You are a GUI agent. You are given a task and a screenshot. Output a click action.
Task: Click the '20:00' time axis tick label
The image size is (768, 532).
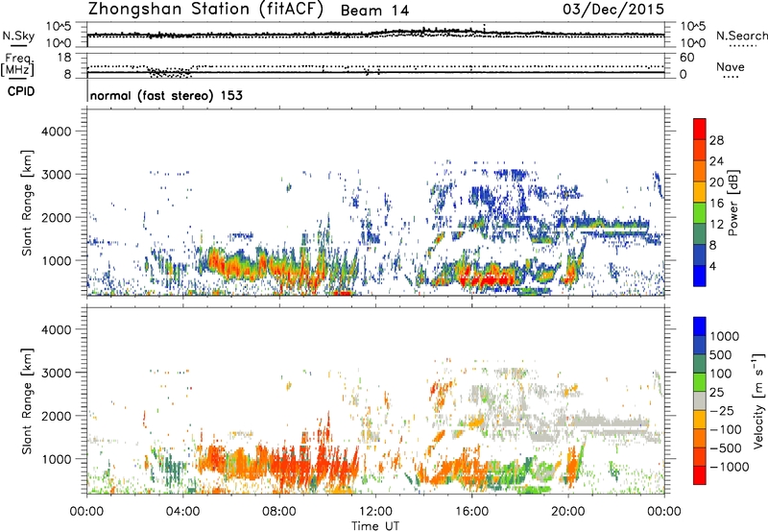coord(567,512)
